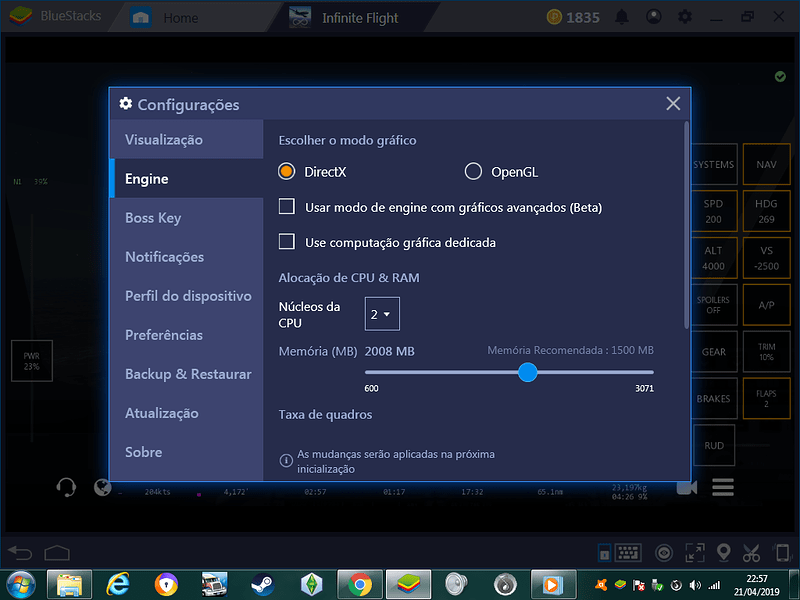Click the phone-shaped icon beside the keyboard icon
This screenshot has height=600, width=800.
[604, 553]
